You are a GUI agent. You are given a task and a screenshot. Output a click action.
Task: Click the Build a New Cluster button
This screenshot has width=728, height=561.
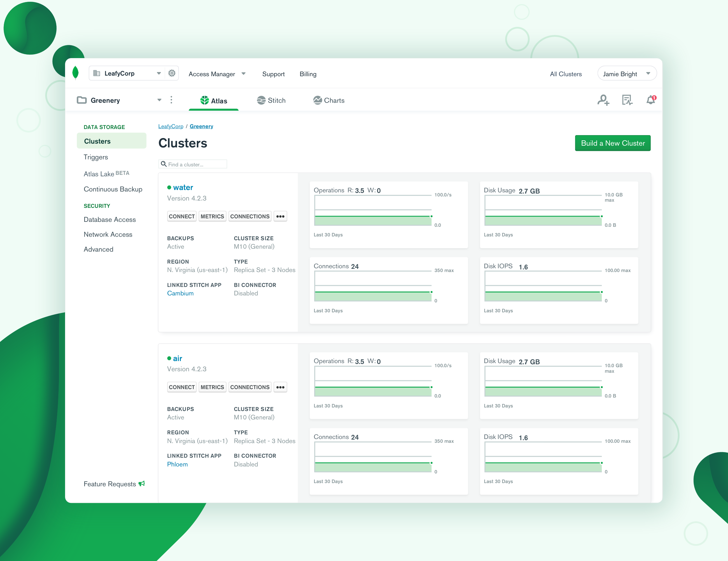(613, 143)
